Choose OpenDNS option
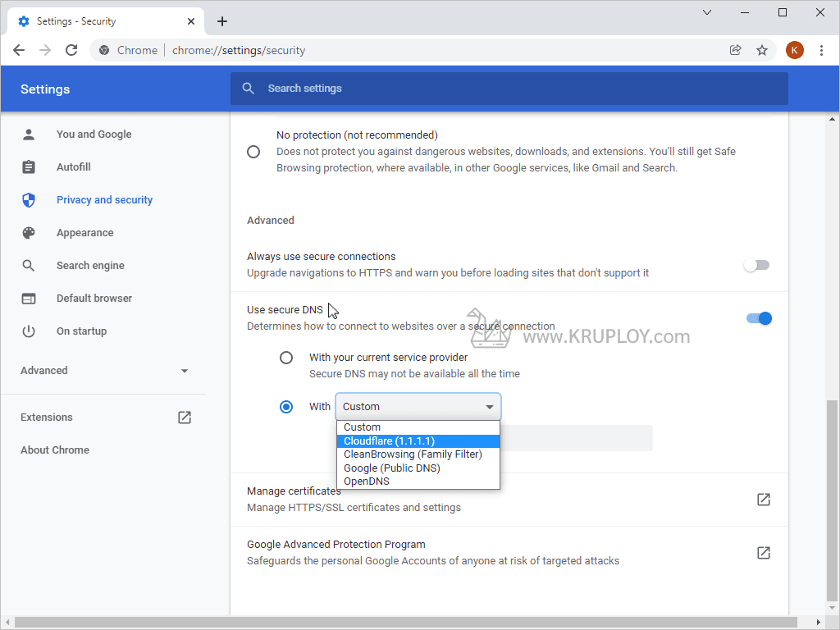The height and width of the screenshot is (630, 840). [418, 481]
